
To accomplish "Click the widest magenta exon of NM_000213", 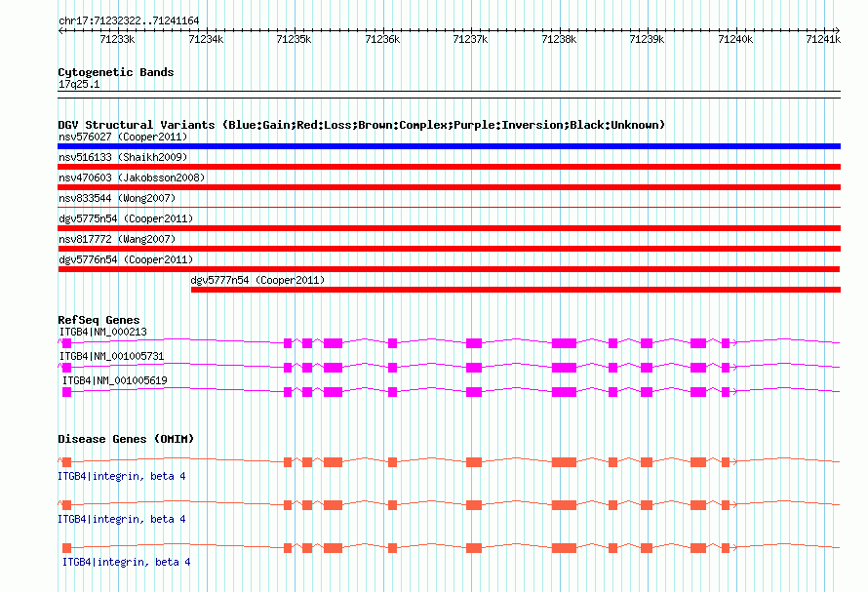I will point(564,343).
